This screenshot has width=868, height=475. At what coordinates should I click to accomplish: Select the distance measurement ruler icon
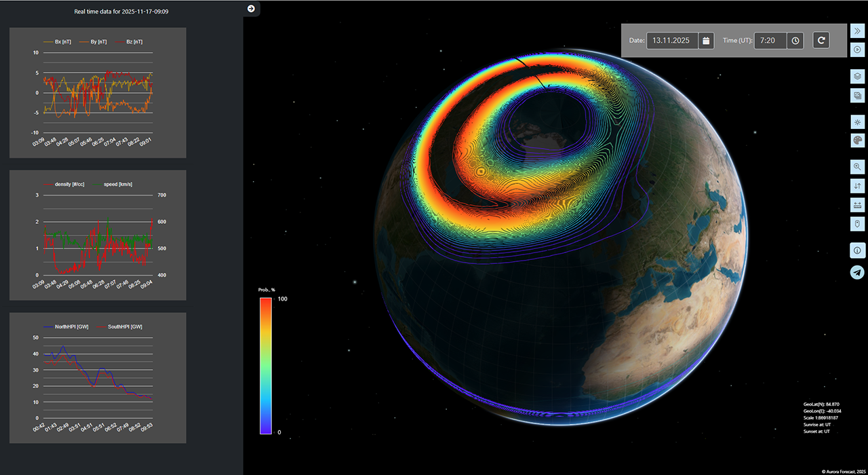pyautogui.click(x=857, y=205)
